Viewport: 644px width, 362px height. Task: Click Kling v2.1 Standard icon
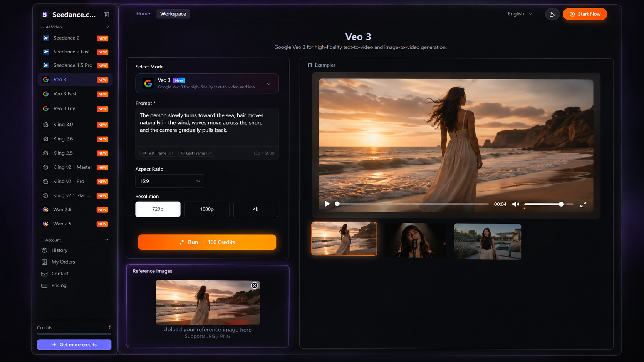click(x=45, y=195)
